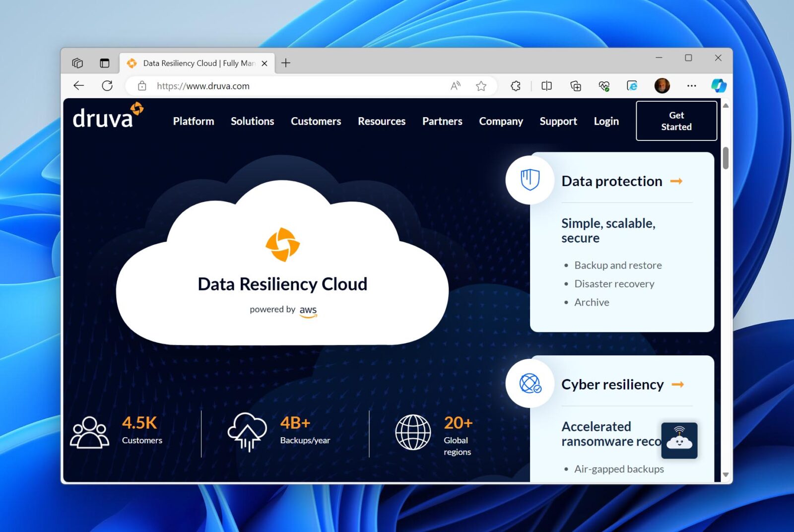794x532 pixels.
Task: Click the Internet Explorer mode icon
Action: [x=632, y=85]
